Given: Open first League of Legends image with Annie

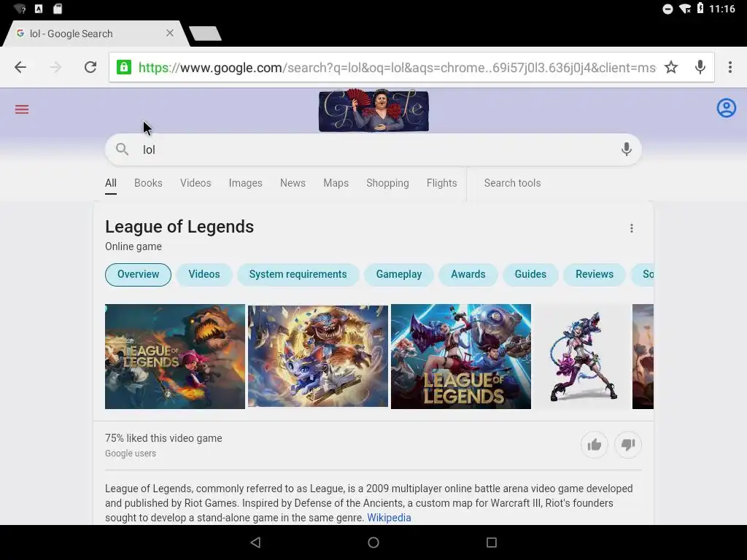Looking at the screenshot, I should tap(175, 357).
